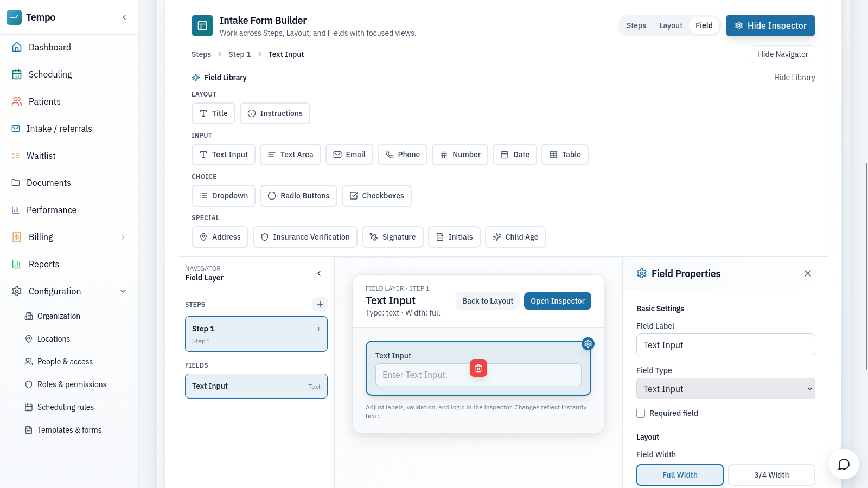Go to Step 1 breadcrumb

point(239,54)
